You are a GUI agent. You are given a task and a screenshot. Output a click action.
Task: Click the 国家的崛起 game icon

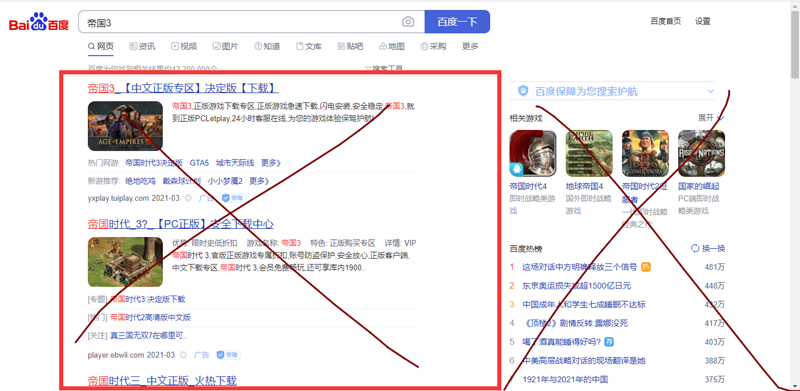tap(702, 153)
